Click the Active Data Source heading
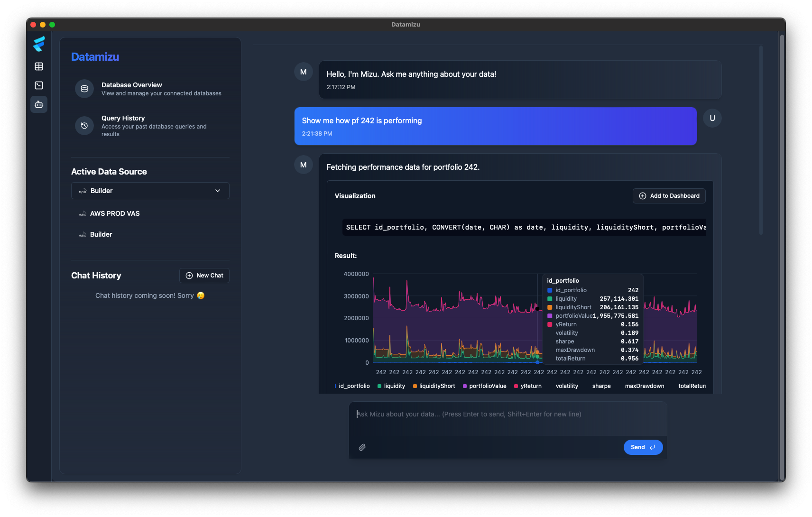The height and width of the screenshot is (517, 812). point(109,172)
